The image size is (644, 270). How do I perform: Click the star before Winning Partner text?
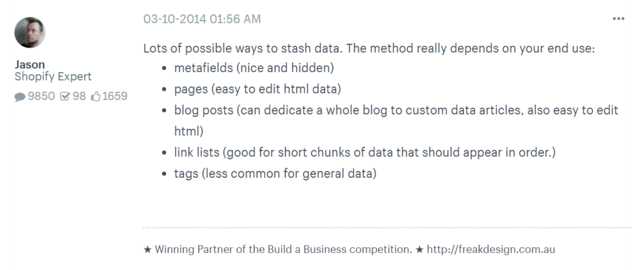(x=147, y=249)
